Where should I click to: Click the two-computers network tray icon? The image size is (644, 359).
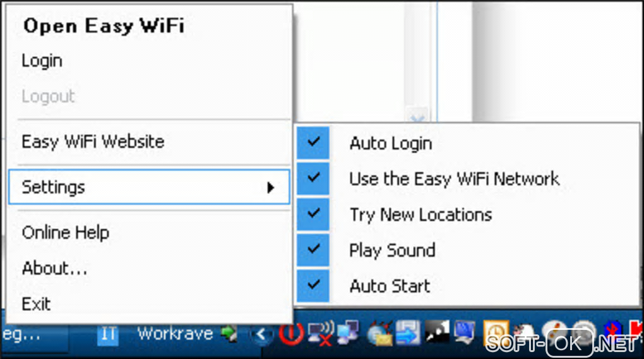348,332
